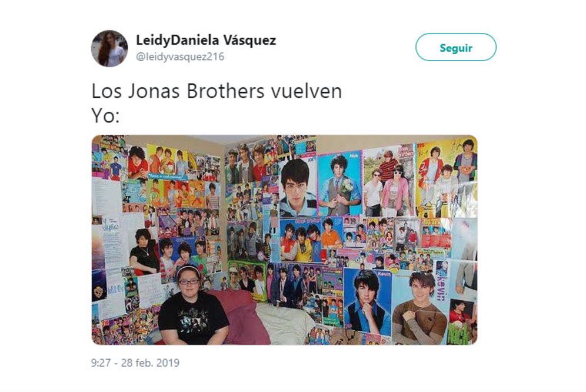Open the attached bedroom poster photo
This screenshot has width=586, height=392.
tap(284, 240)
